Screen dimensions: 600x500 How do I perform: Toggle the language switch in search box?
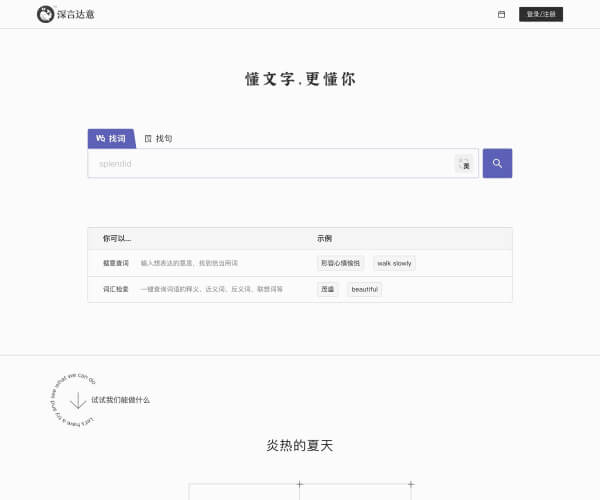point(464,163)
